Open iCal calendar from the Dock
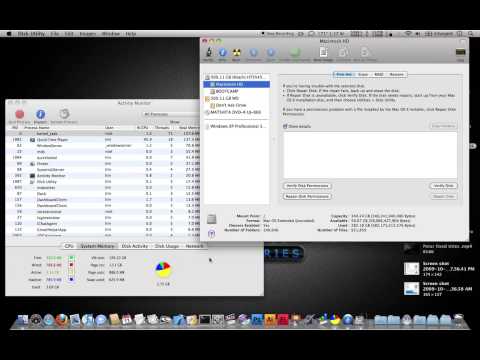 coord(127,320)
